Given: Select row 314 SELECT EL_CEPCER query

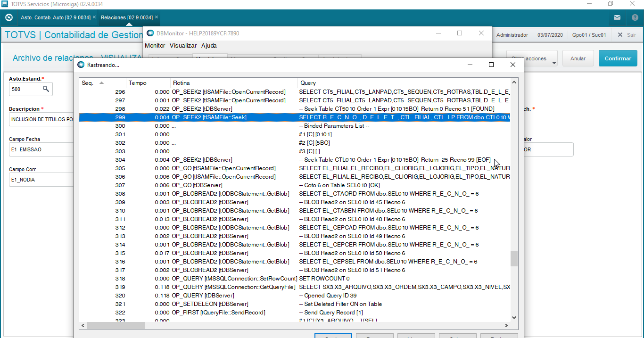Looking at the screenshot, I should click(295, 245).
